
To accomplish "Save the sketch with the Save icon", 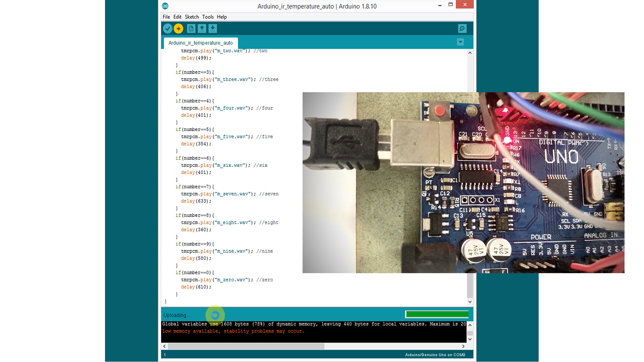I will click(213, 28).
